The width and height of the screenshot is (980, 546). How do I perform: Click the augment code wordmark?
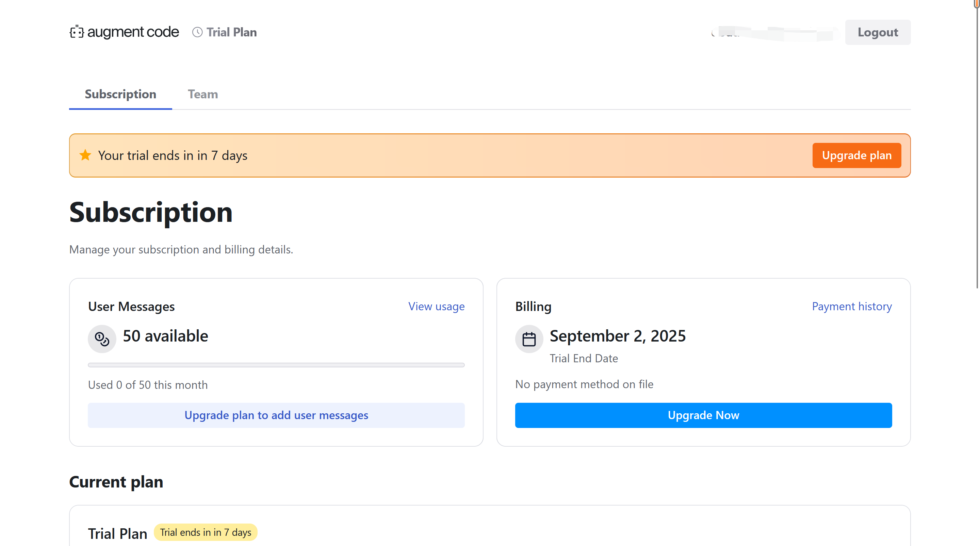click(x=133, y=32)
